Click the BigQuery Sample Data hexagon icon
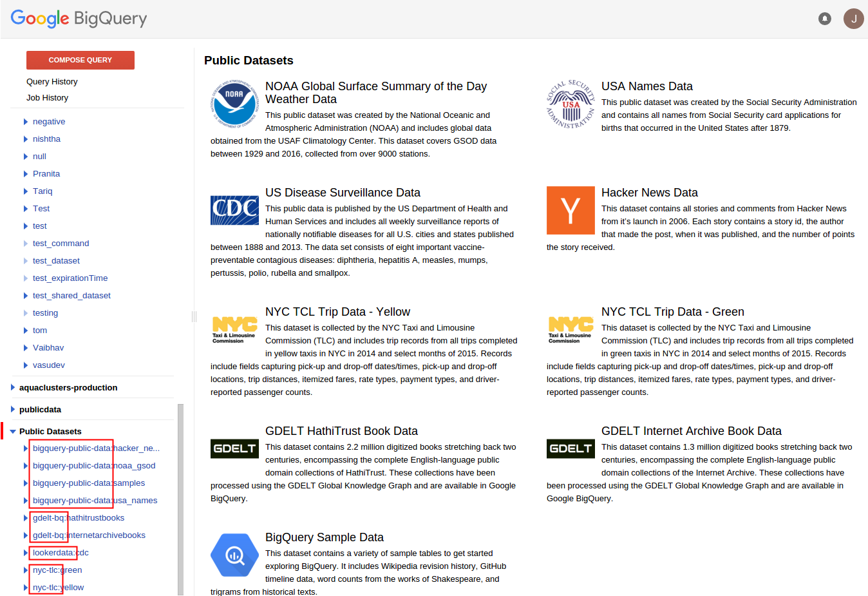This screenshot has height=596, width=868. 234,555
